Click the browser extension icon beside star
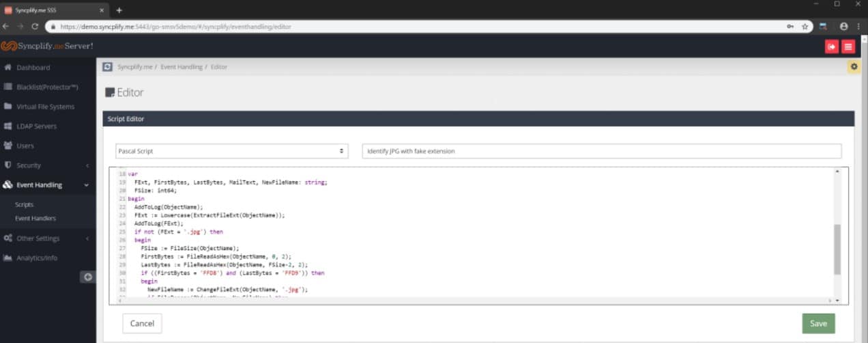Image resolution: width=868 pixels, height=343 pixels. [824, 26]
